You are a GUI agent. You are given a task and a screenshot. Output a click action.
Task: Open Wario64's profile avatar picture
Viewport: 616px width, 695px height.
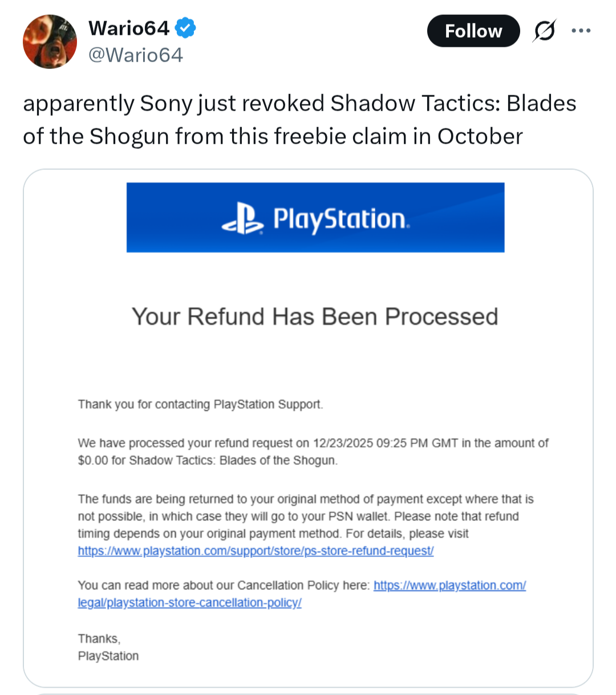point(50,42)
